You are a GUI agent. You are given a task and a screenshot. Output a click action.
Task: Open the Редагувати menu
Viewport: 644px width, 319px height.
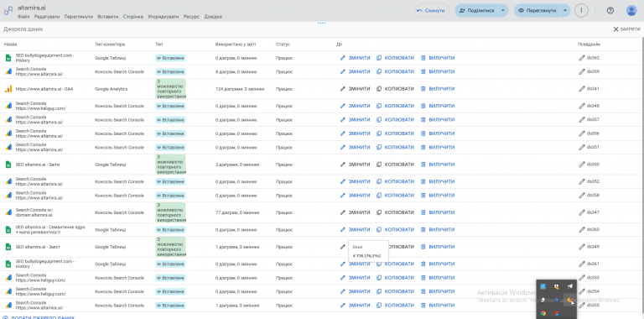click(x=47, y=17)
